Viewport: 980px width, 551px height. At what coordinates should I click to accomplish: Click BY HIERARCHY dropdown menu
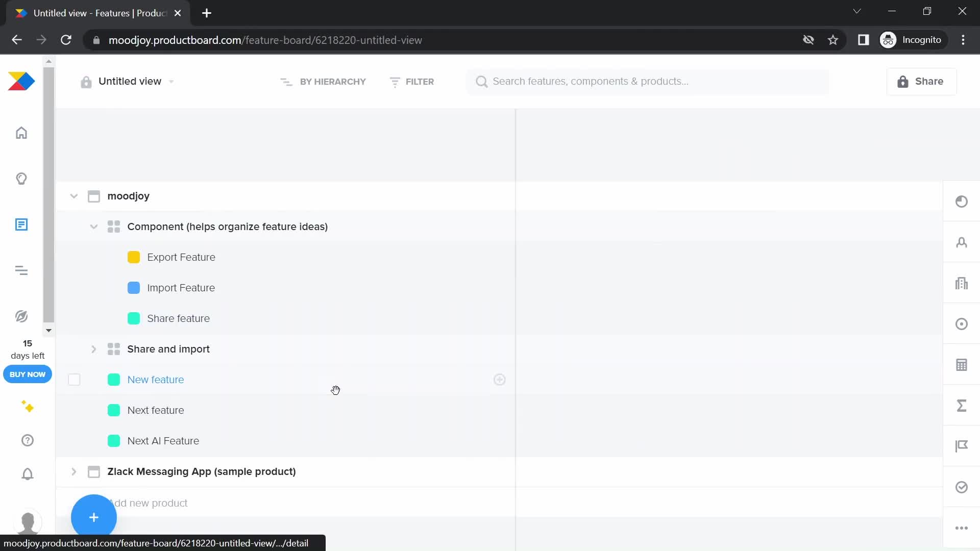[x=325, y=82]
